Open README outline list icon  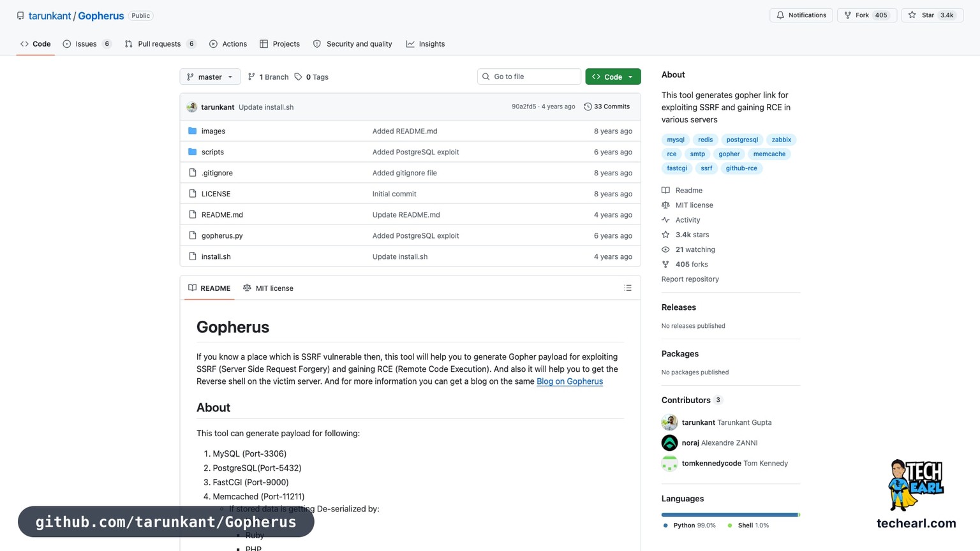coord(628,288)
